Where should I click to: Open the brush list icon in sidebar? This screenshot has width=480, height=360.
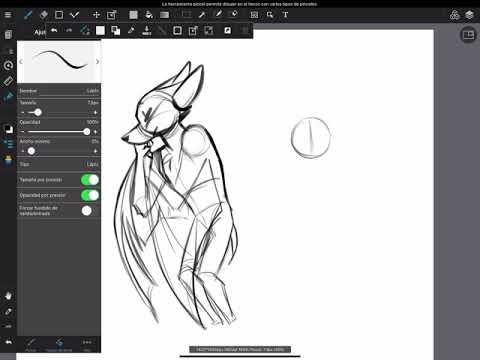pyautogui.click(x=8, y=144)
